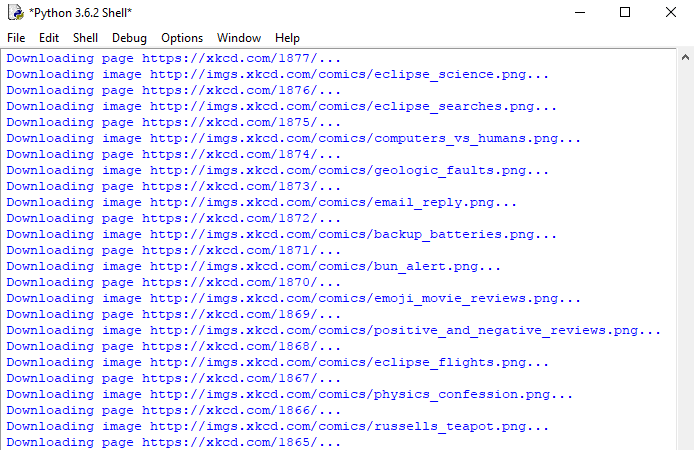
Task: Click the email_reply.png download line
Action: [x=262, y=202]
